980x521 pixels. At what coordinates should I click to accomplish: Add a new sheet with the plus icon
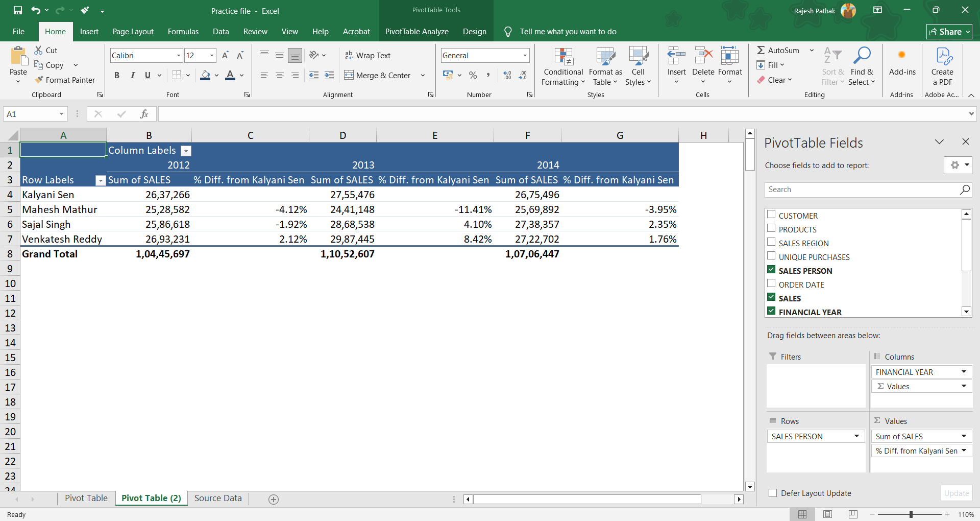[274, 500]
